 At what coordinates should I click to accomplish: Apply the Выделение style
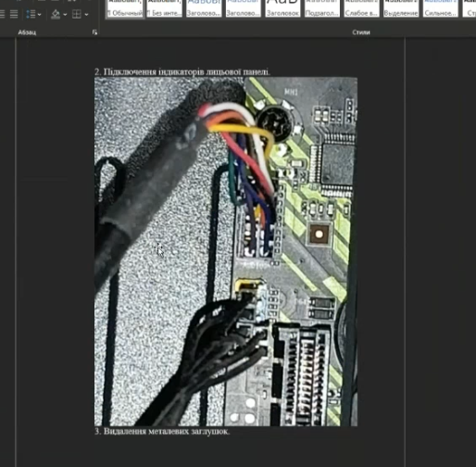(x=401, y=8)
